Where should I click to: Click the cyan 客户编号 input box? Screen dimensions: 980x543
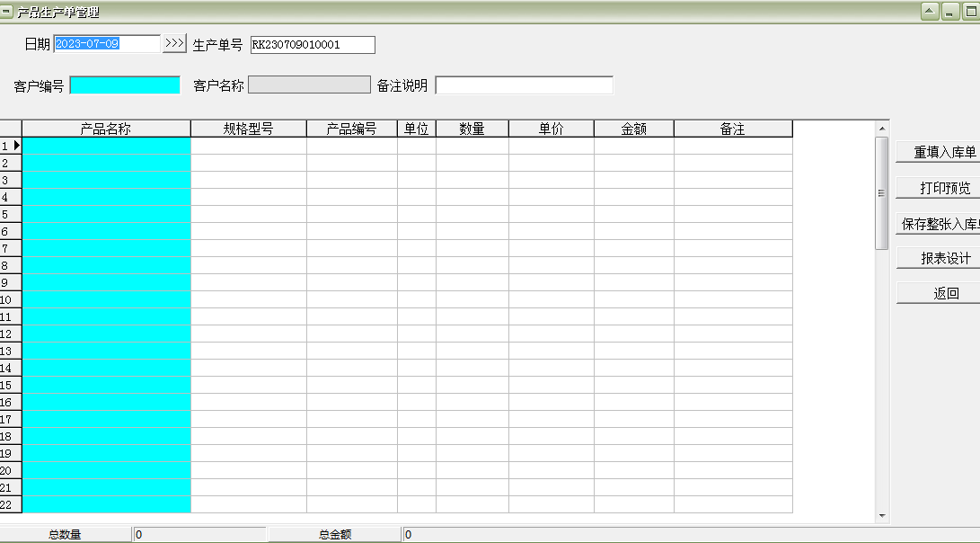[x=125, y=85]
